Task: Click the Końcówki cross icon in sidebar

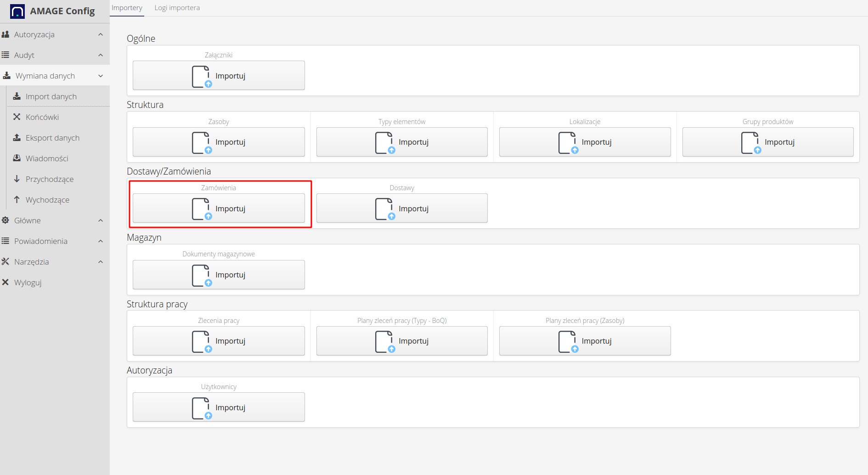Action: pos(17,117)
